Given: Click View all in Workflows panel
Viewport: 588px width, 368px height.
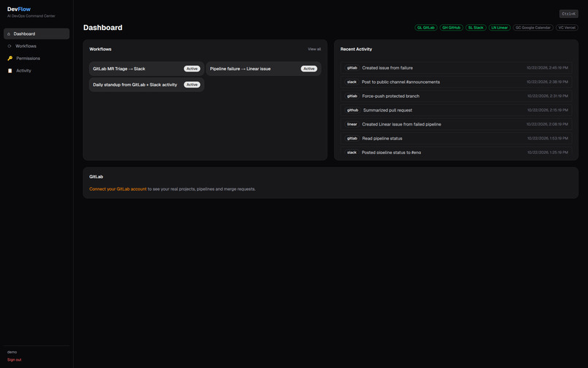Looking at the screenshot, I should pos(314,49).
